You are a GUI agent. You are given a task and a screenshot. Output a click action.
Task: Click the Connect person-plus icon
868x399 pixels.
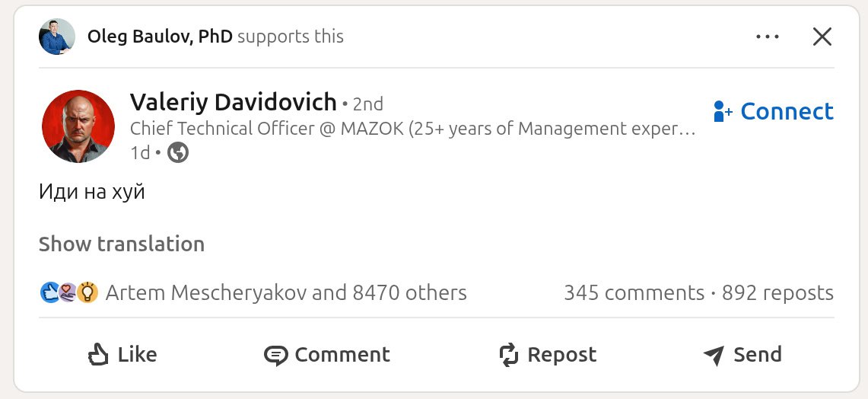pos(723,112)
